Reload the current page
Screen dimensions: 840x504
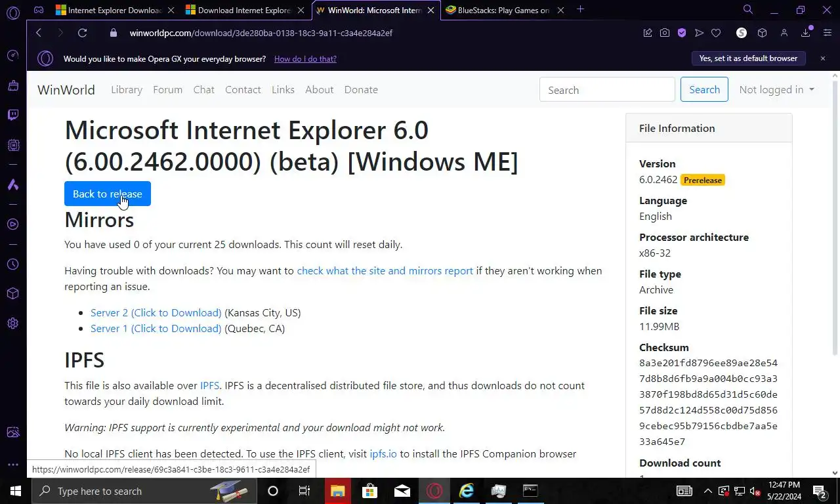(82, 33)
